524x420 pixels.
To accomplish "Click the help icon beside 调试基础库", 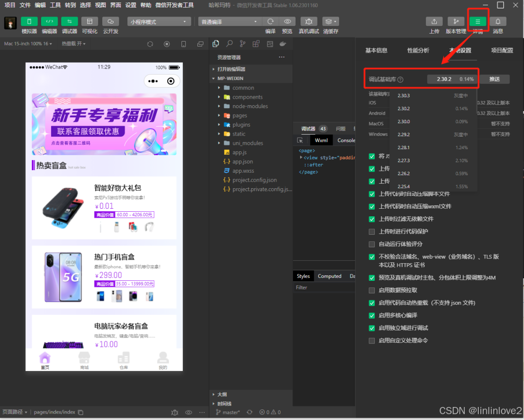I will (400, 80).
